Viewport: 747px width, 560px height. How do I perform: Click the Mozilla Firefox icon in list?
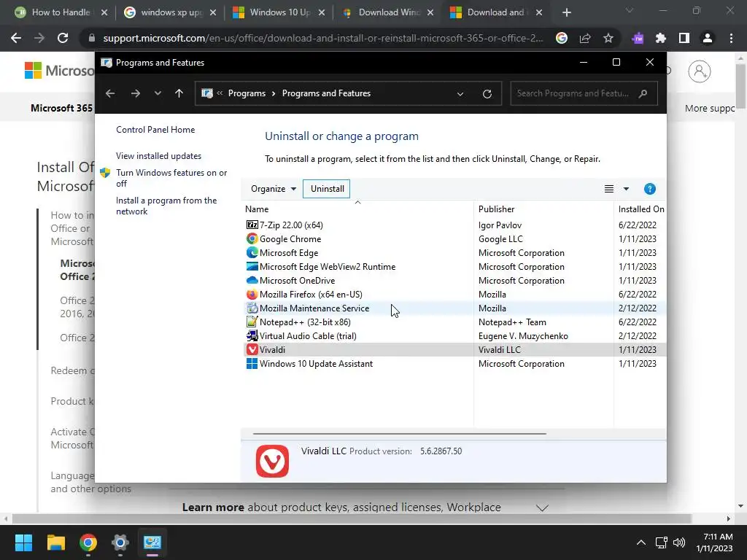(x=252, y=294)
